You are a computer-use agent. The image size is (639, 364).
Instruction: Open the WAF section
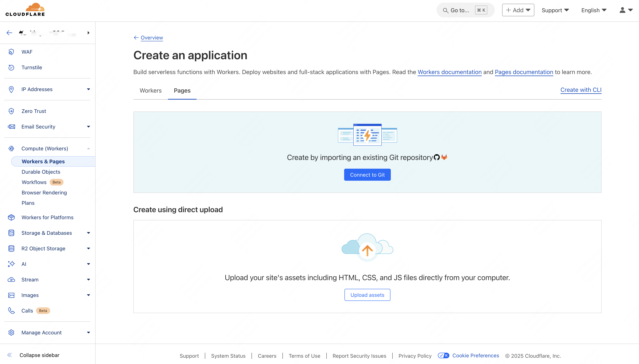coord(27,52)
